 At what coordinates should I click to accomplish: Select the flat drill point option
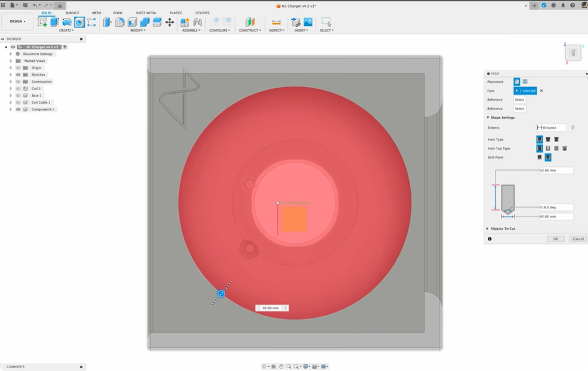[x=540, y=157]
